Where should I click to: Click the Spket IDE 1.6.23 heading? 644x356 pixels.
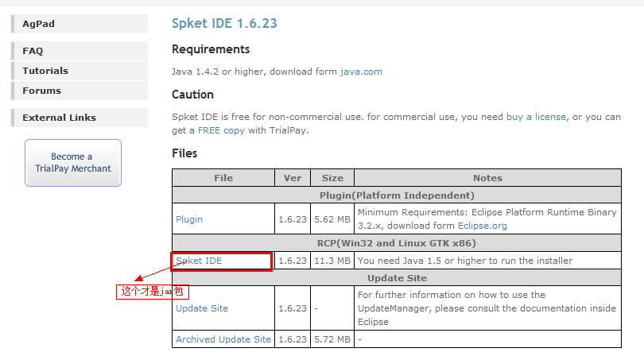pyautogui.click(x=224, y=23)
